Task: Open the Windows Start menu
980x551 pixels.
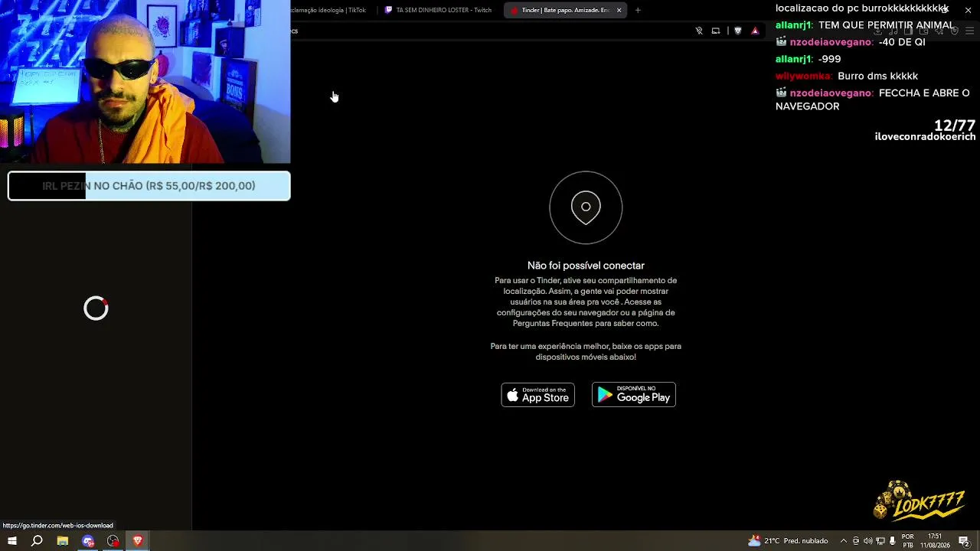Action: coord(12,541)
